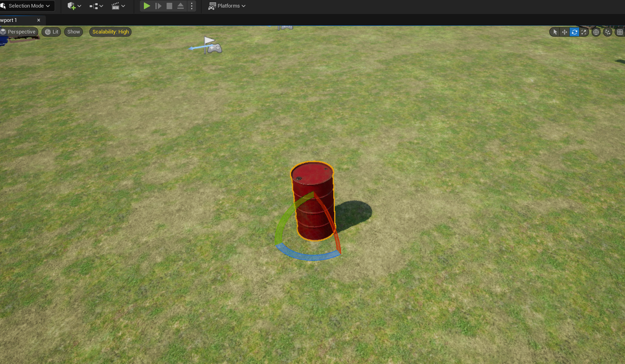Screen dimensions: 625x364
Task: Open the Show flags menu
Action: coord(73,32)
